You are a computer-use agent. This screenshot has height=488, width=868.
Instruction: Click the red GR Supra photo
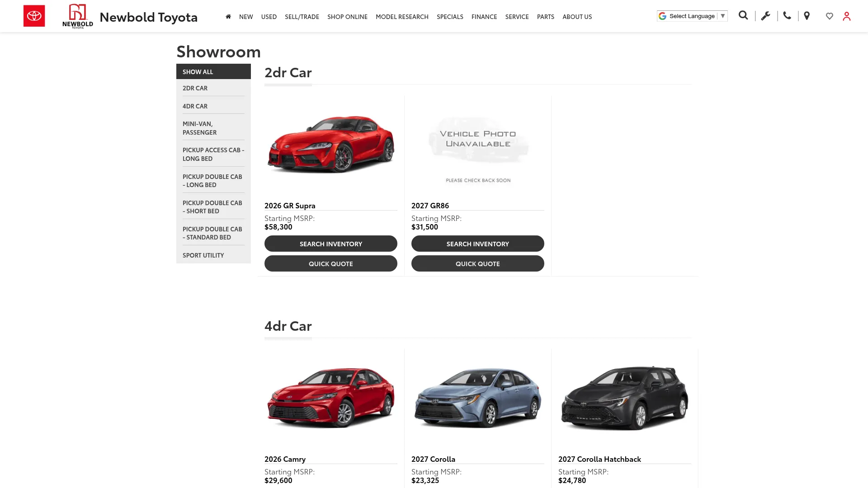(x=331, y=145)
